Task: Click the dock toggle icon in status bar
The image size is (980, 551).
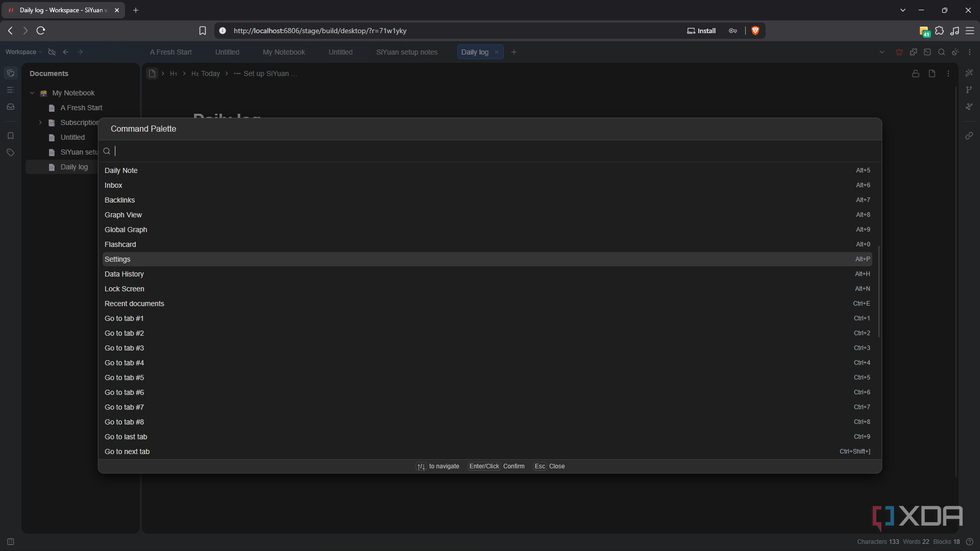Action: click(11, 542)
